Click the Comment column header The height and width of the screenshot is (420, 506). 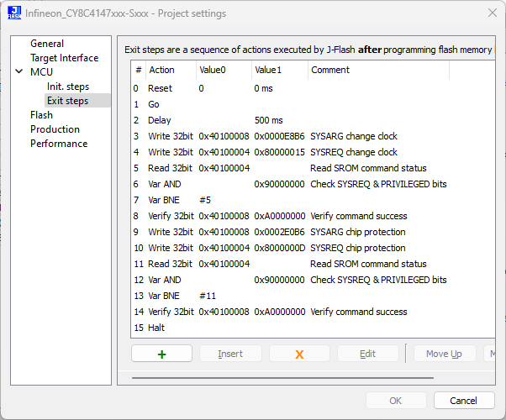click(330, 71)
